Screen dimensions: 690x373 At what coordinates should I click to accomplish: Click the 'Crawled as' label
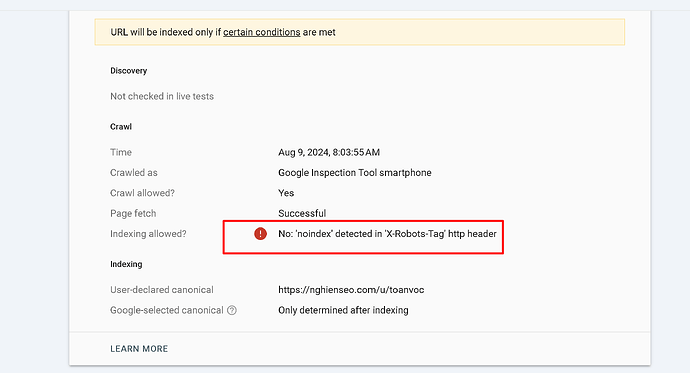pyautogui.click(x=134, y=172)
